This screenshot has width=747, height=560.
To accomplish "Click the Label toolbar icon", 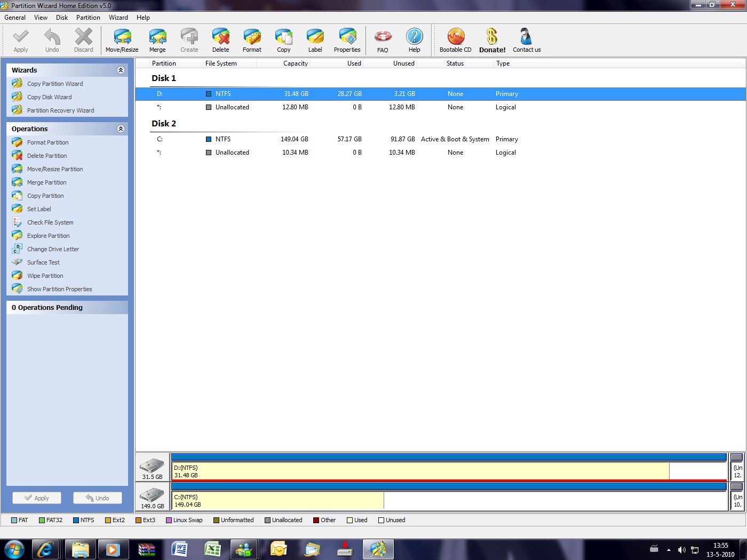I will [315, 41].
